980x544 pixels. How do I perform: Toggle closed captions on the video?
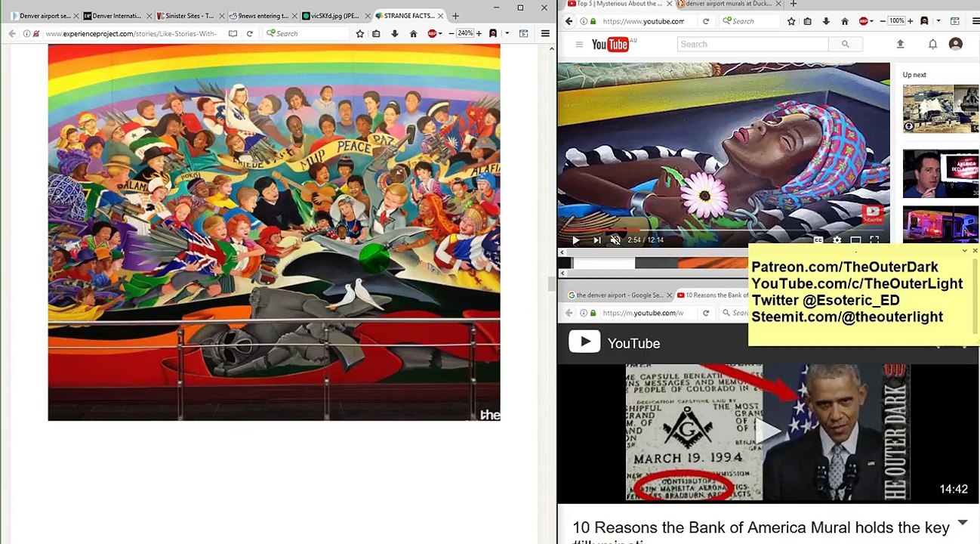[818, 240]
